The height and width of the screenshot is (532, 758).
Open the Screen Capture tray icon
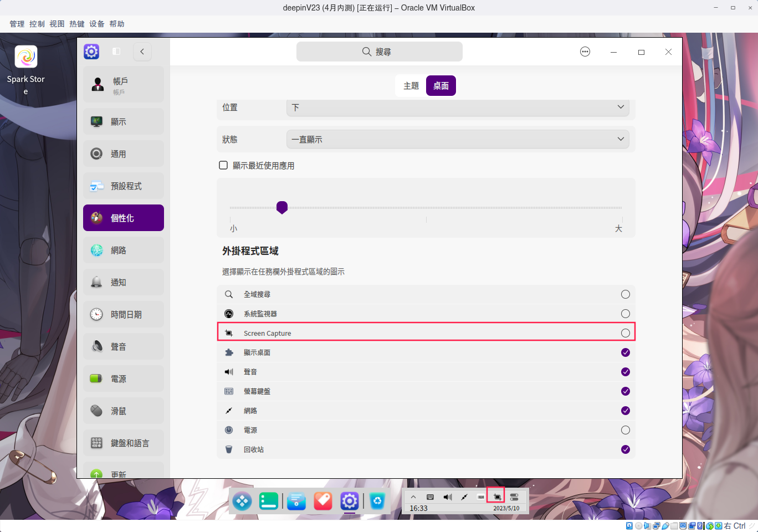[496, 497]
